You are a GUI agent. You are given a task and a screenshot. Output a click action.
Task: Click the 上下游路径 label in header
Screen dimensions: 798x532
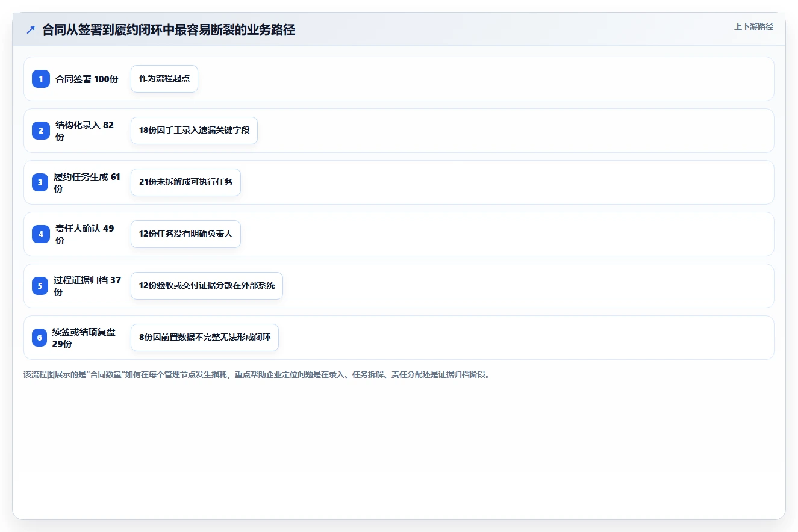click(753, 26)
